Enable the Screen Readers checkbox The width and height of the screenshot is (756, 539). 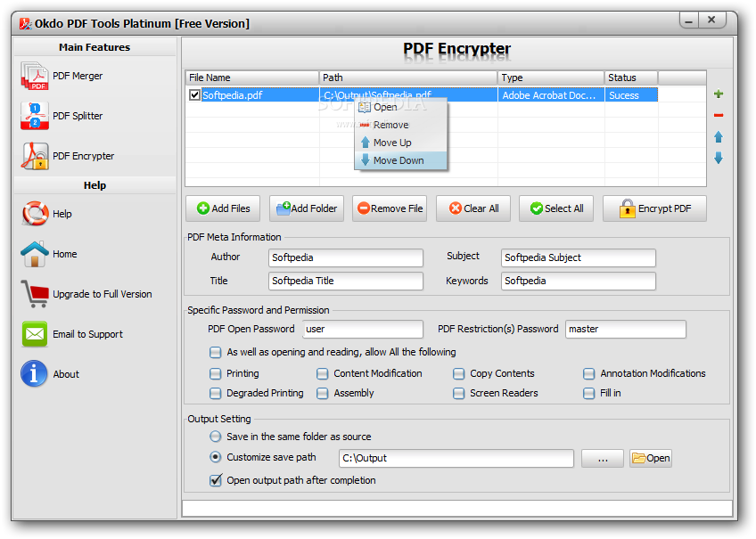[x=458, y=394]
